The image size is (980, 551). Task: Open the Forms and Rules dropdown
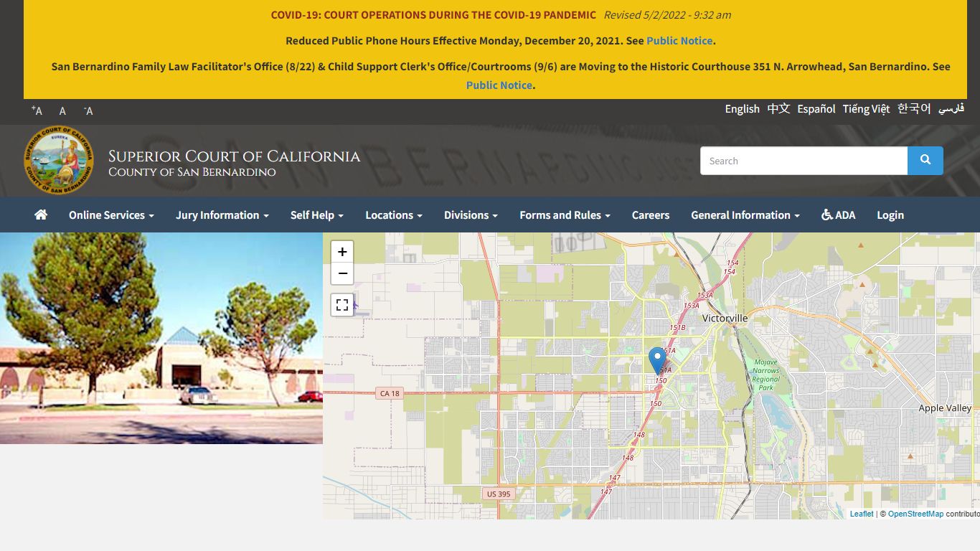[x=565, y=215]
